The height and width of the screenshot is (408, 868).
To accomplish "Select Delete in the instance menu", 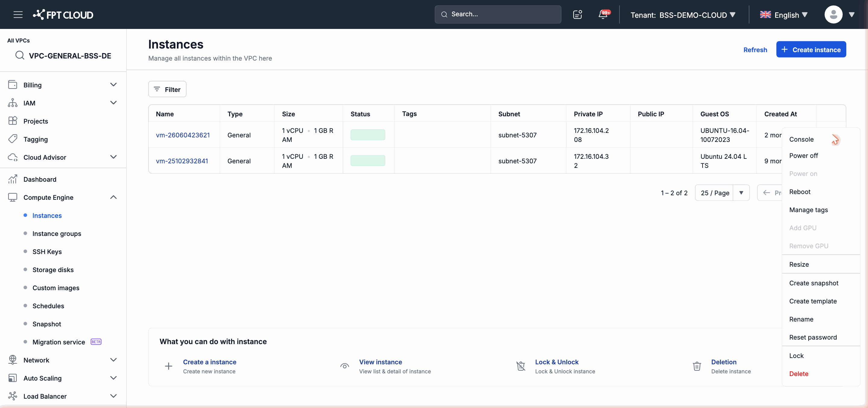I will click(x=799, y=374).
